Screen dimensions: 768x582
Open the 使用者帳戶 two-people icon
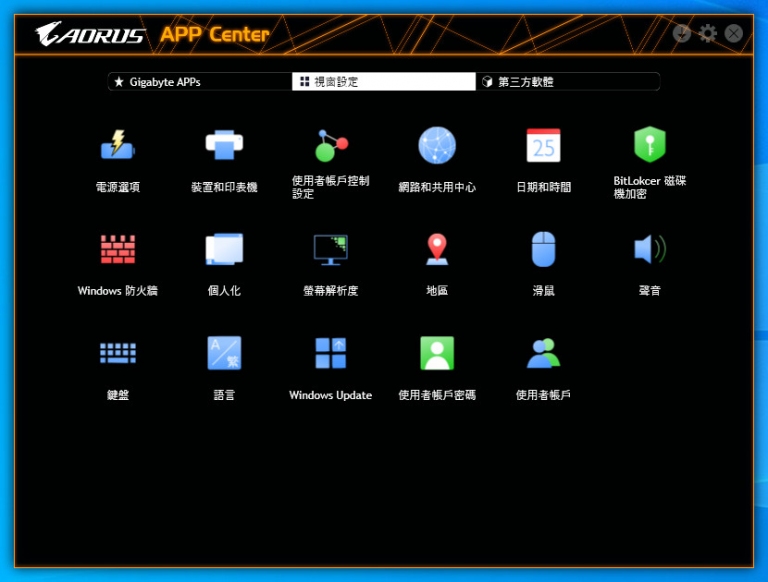543,353
